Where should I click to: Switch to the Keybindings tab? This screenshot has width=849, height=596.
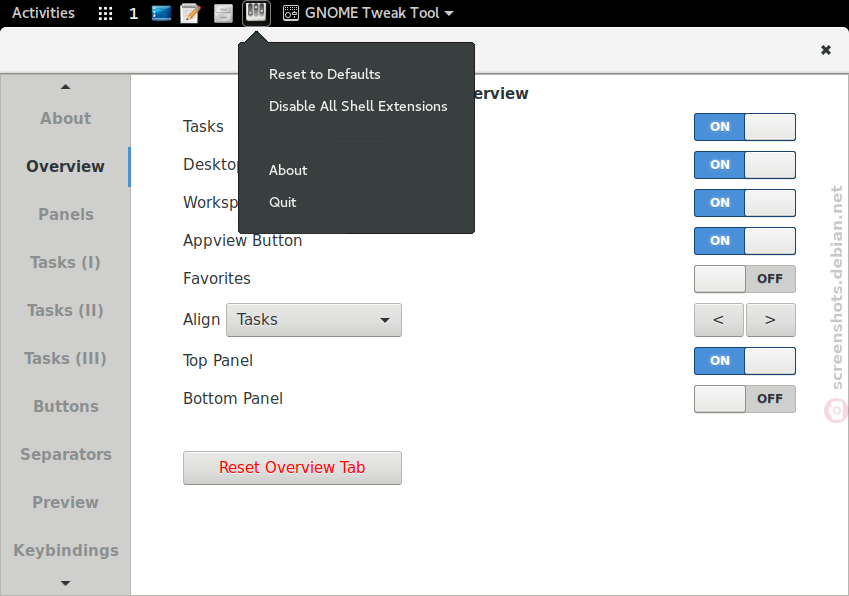(66, 551)
